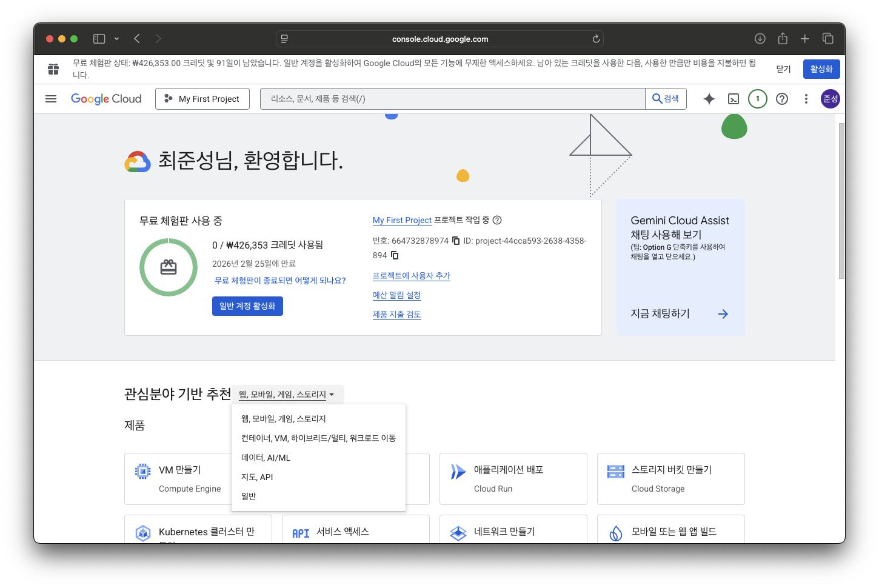Open the Gemini Cloud Assist sparkle icon
Image resolution: width=879 pixels, height=588 pixels.
tap(709, 99)
